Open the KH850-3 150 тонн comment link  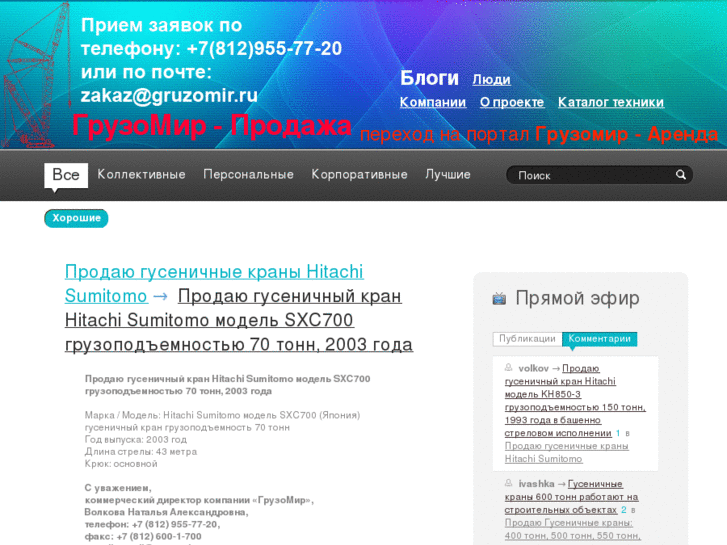click(x=575, y=400)
